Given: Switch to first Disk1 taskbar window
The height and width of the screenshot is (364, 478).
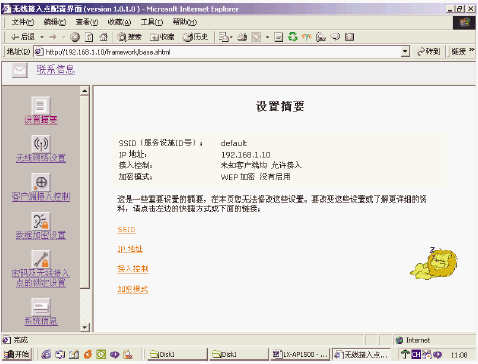Looking at the screenshot, I should [x=177, y=354].
